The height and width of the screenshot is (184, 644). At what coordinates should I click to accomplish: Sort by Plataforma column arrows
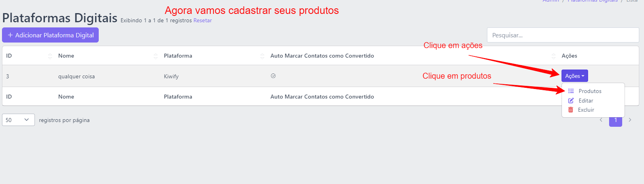262,56
